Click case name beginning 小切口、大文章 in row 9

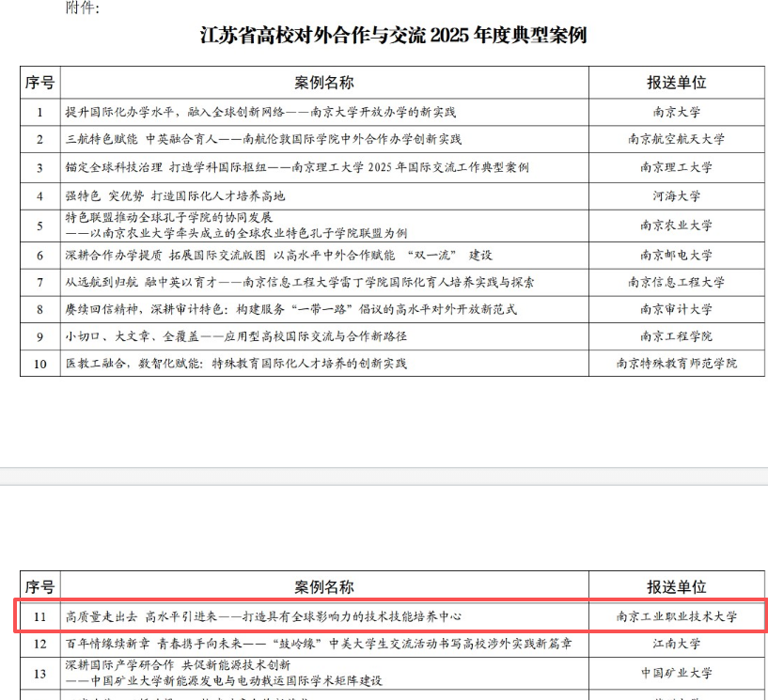tap(235, 336)
